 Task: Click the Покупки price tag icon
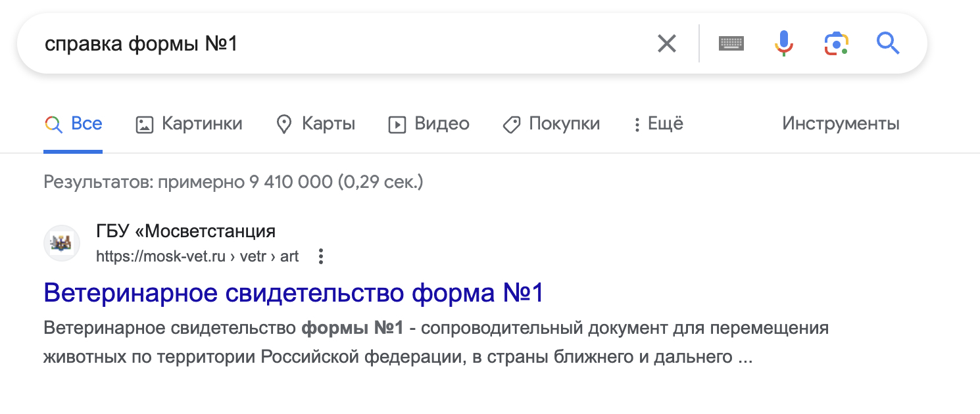click(512, 124)
